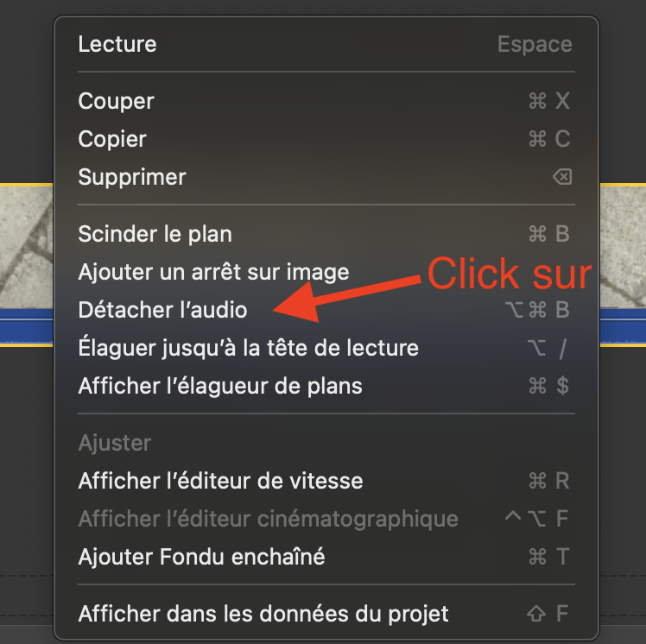Click the greyed Afficher l'éditeur cinématographique item

tap(268, 519)
